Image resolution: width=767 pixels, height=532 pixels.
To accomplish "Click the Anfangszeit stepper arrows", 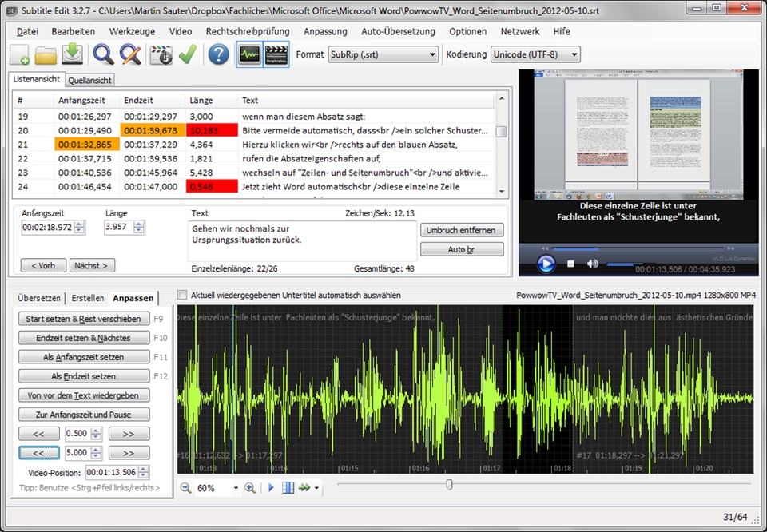I will [x=79, y=228].
